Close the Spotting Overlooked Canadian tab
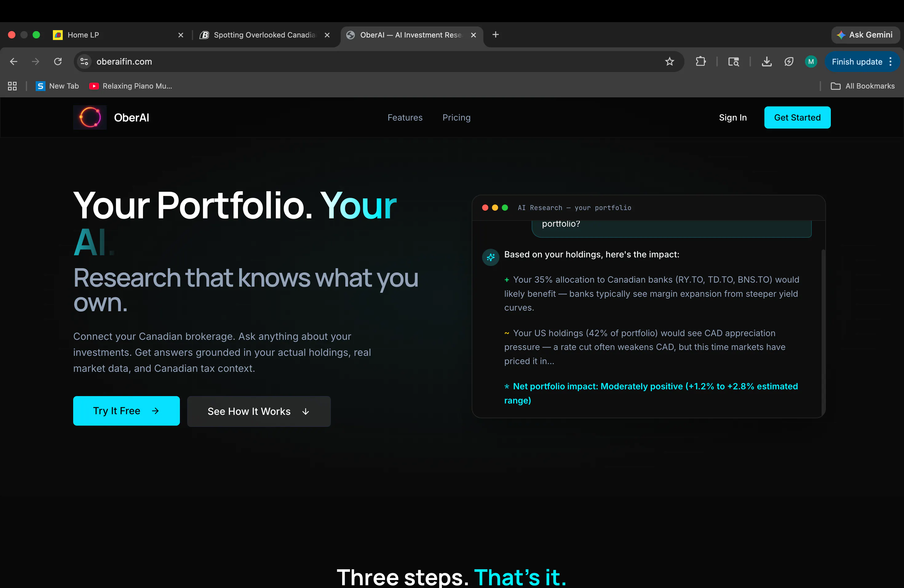The width and height of the screenshot is (904, 588). (x=327, y=35)
